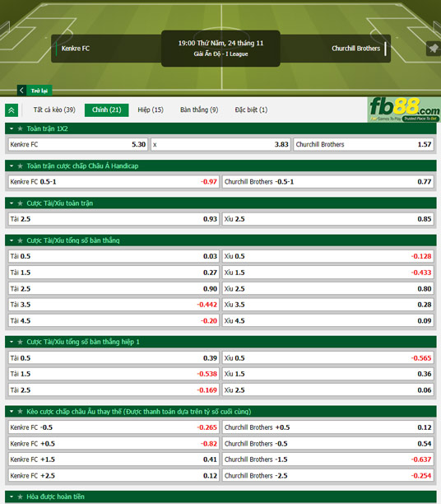Collapse the Kèo cược chấp châu Âu section

(12, 412)
